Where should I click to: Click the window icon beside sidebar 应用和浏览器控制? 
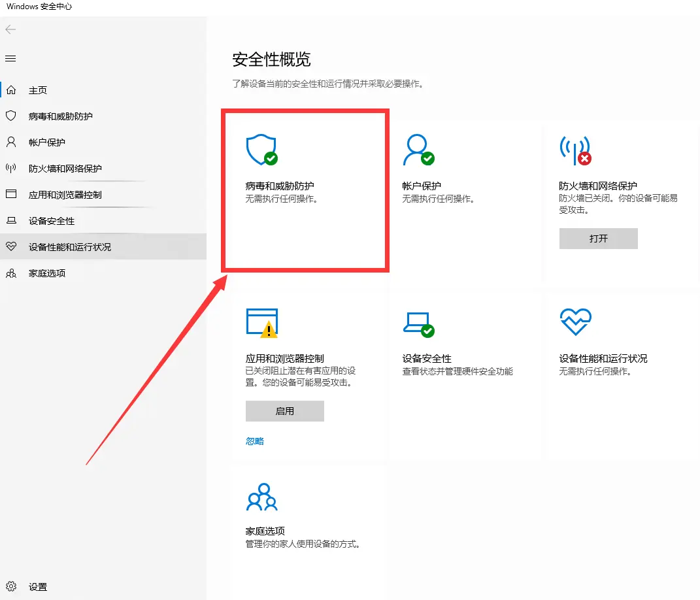[x=11, y=194]
